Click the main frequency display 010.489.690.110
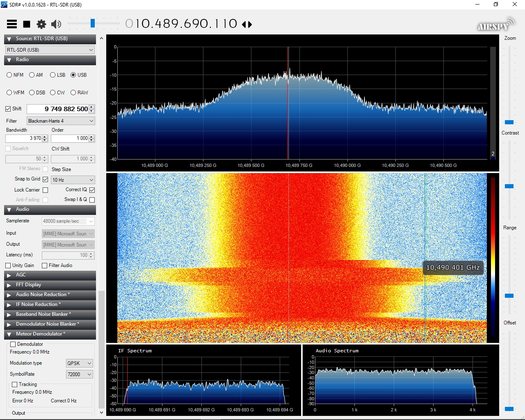Image resolution: width=525 pixels, height=420 pixels. (x=181, y=24)
